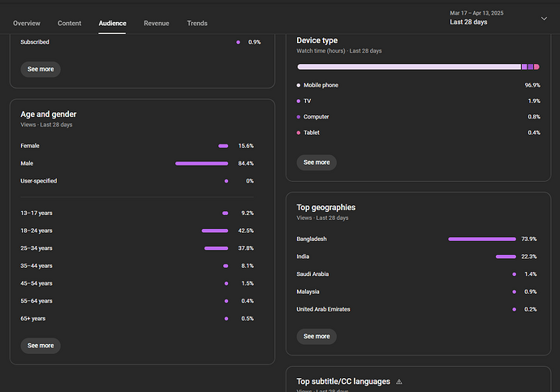Click the Top subtitle/CC languages heading
Screen dimensions: 560x392
pyautogui.click(x=343, y=381)
